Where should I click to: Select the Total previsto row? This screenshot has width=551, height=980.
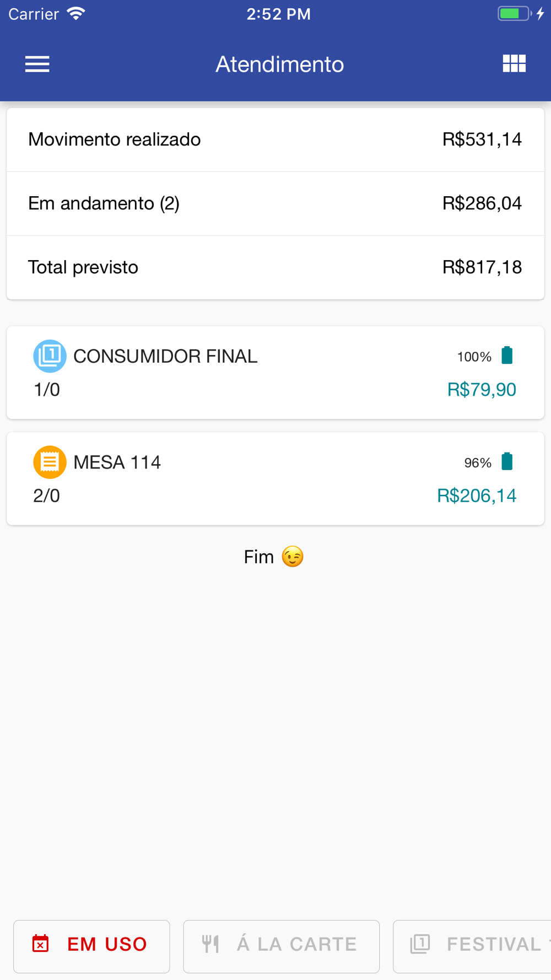275,267
